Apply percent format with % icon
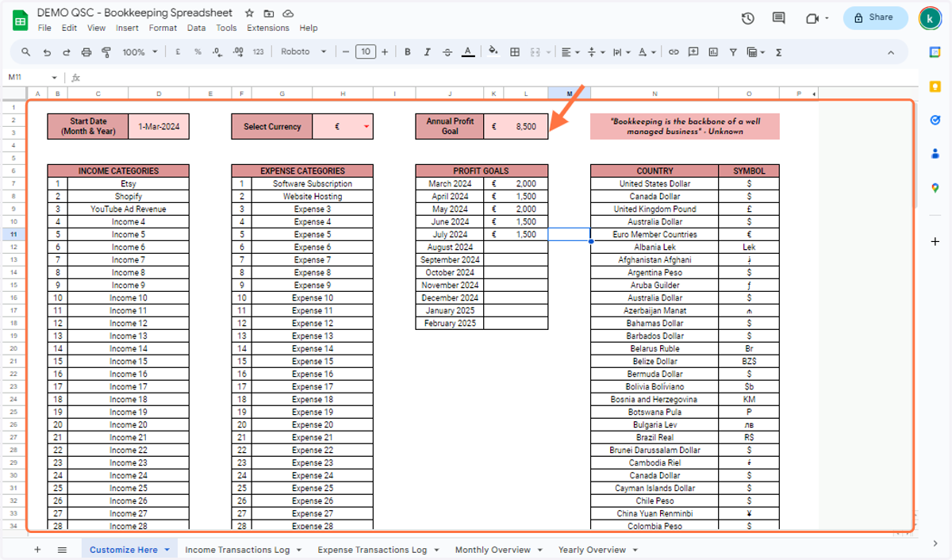The width and height of the screenshot is (952, 560). click(x=198, y=52)
